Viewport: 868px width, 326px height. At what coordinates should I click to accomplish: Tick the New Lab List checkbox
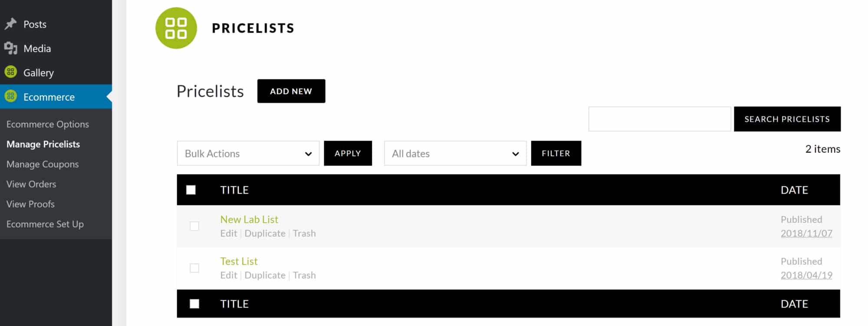194,226
